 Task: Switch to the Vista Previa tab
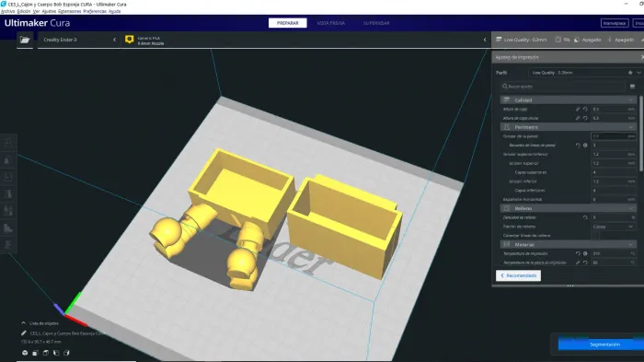(330, 23)
